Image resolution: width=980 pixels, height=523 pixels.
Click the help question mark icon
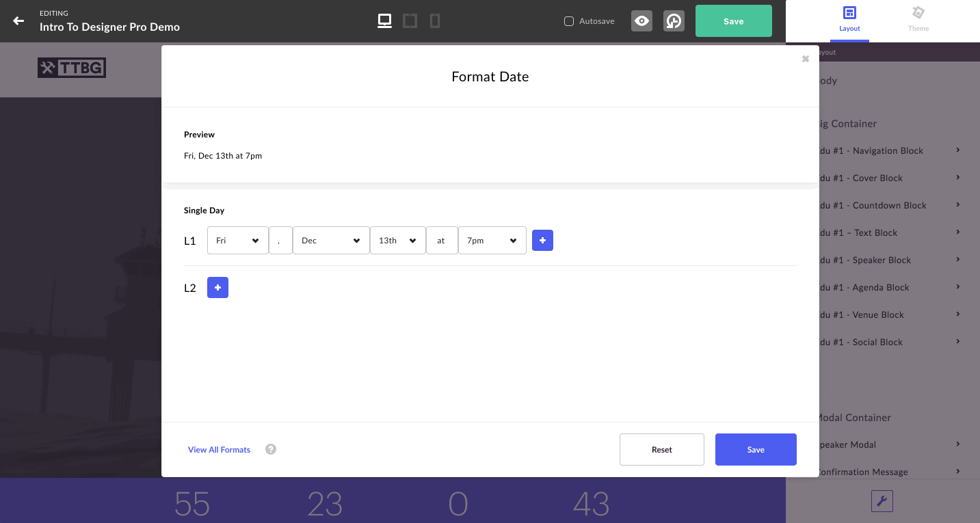coord(271,449)
